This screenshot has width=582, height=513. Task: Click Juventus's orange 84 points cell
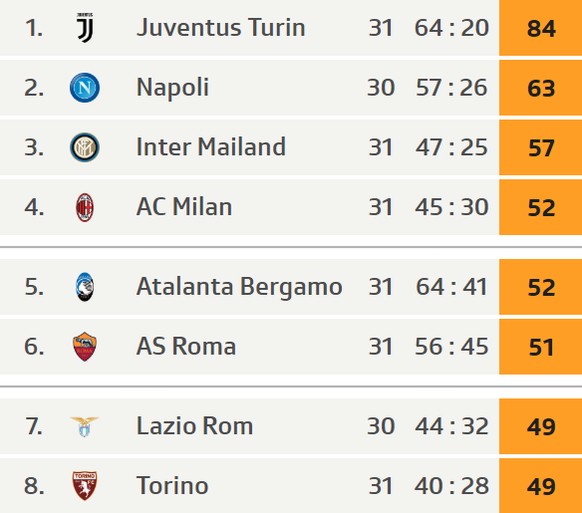[x=540, y=28]
